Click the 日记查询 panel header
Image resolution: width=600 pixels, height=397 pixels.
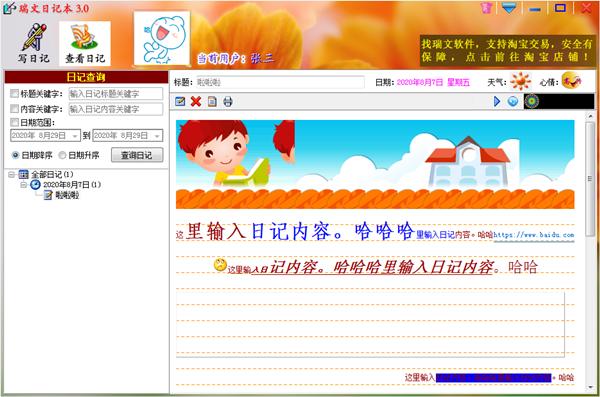click(86, 77)
